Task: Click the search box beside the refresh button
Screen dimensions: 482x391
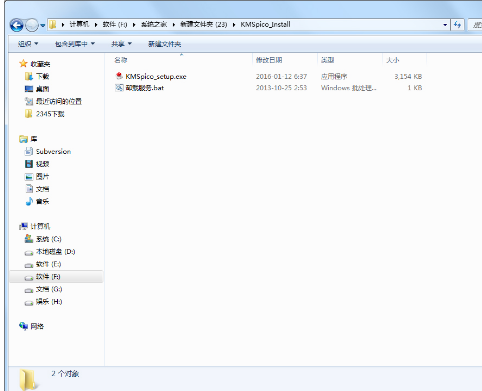Action: (475, 25)
